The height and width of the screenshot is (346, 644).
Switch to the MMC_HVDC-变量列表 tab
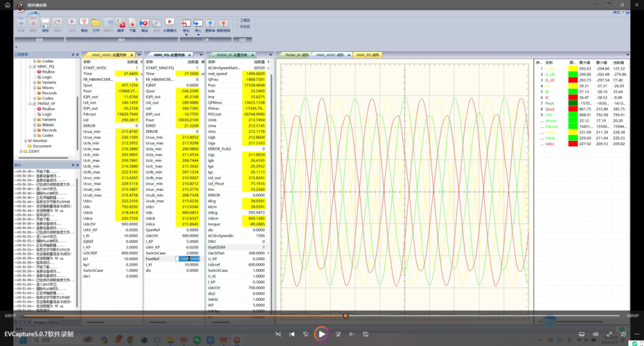110,55
